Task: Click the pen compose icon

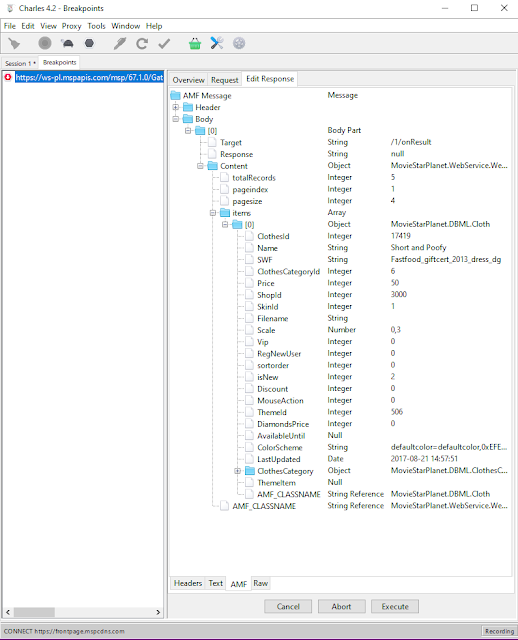Action: click(x=120, y=43)
